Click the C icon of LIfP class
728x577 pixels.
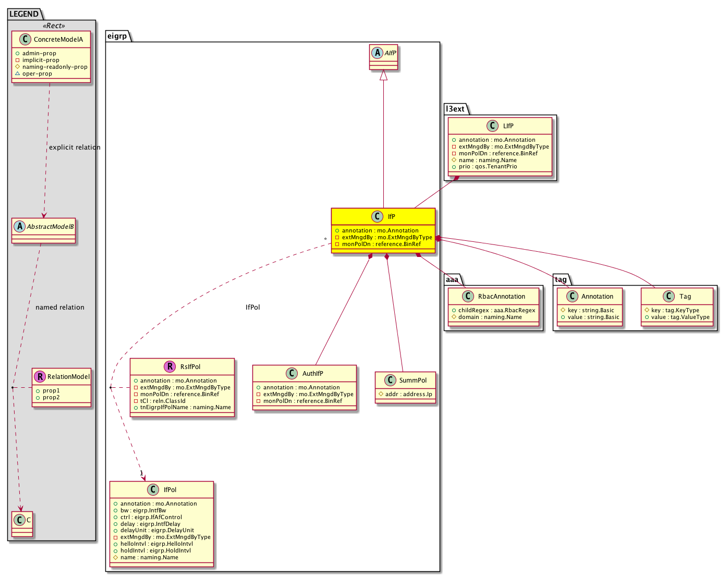[492, 126]
